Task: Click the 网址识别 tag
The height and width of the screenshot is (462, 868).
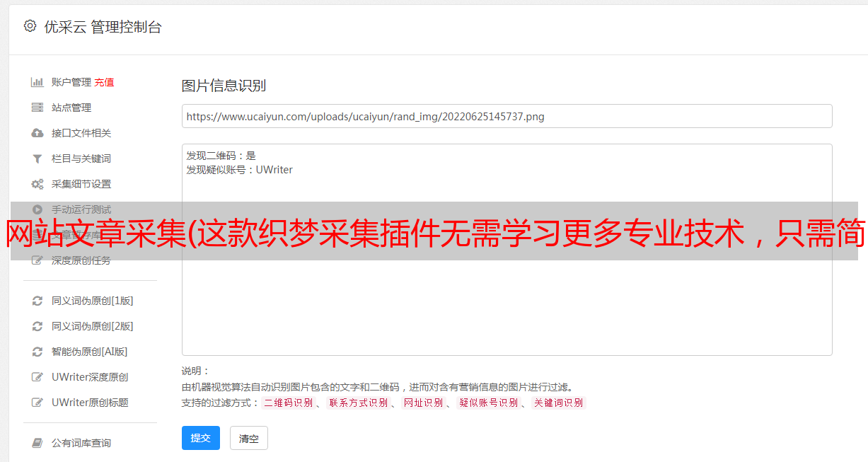Action: tap(423, 403)
